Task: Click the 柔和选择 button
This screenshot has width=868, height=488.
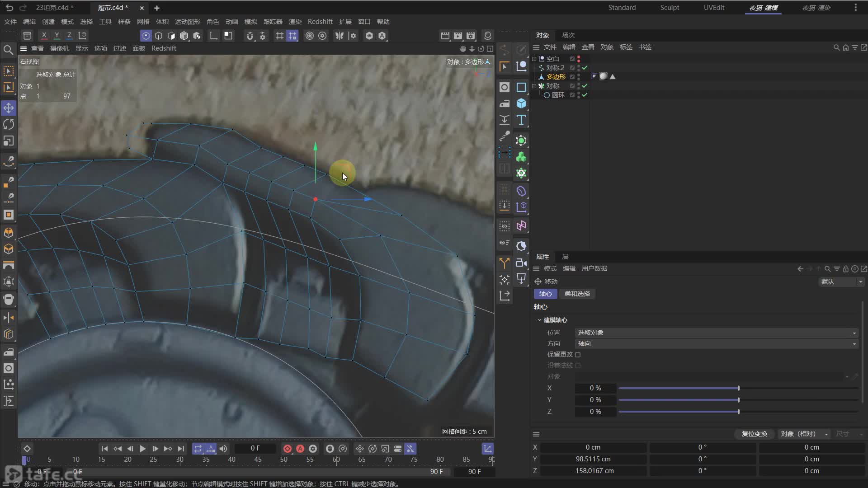Action: coord(577,294)
